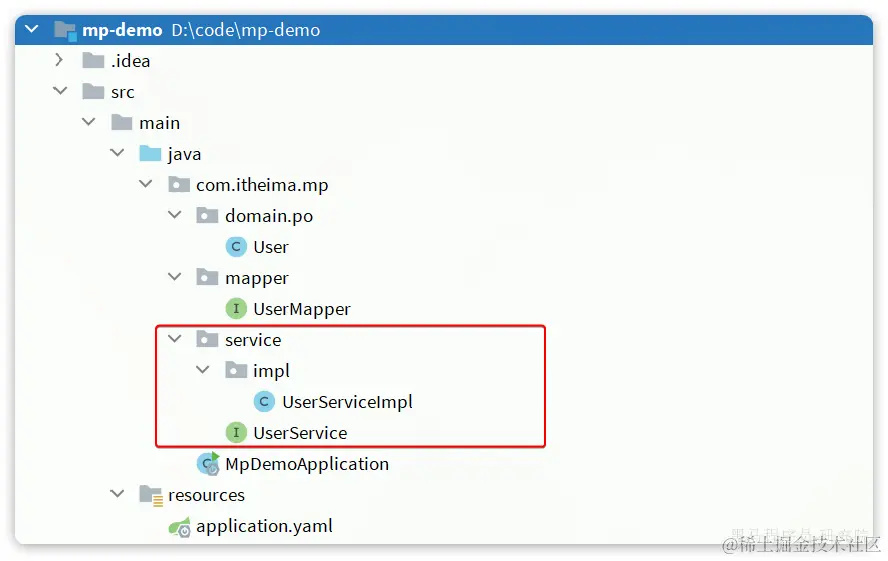Open the MpDemoApplication class file
Viewport: 888px width, 561px height.
[307, 464]
